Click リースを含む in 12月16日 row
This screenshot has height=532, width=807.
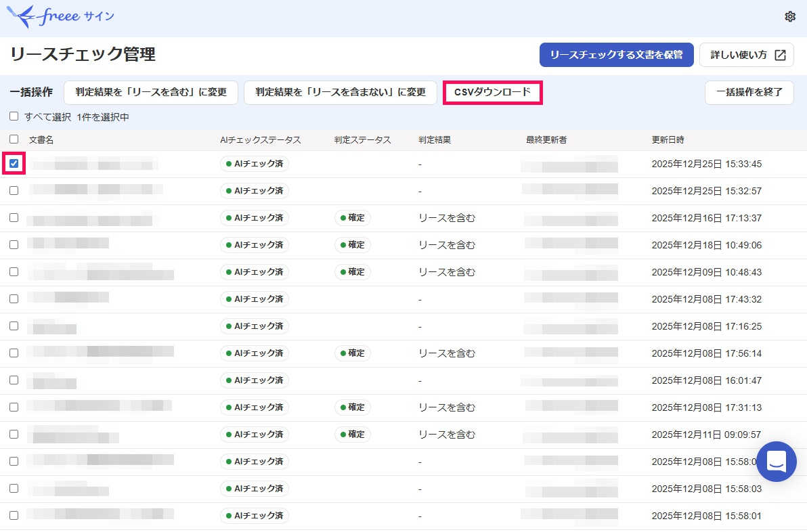447,218
